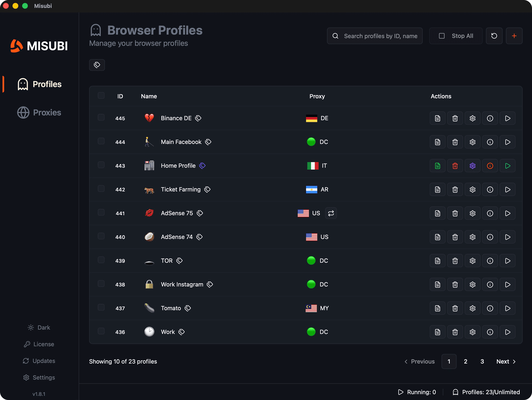Check the box for TOR row

coord(101,260)
